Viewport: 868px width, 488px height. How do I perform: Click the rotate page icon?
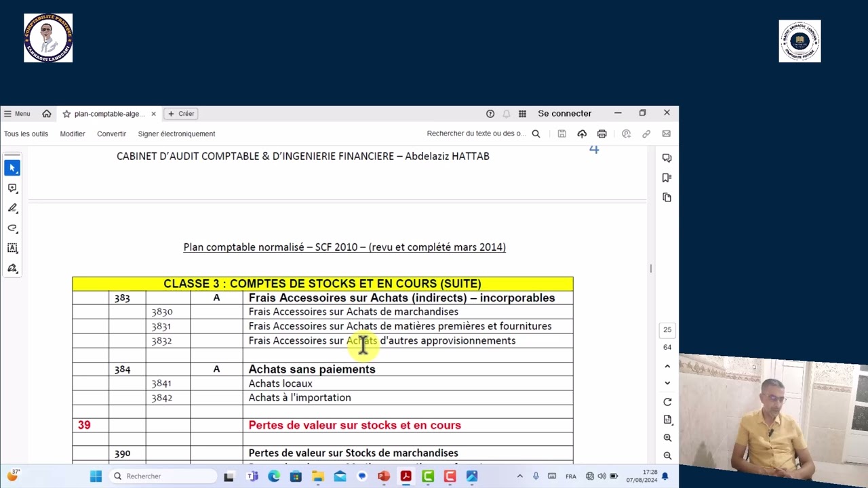[x=667, y=402]
